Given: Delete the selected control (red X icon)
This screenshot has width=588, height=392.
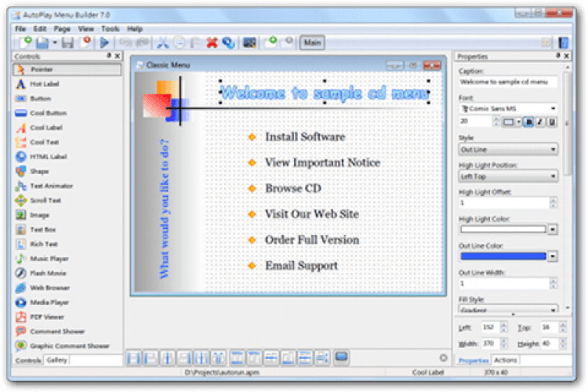Looking at the screenshot, I should (212, 43).
